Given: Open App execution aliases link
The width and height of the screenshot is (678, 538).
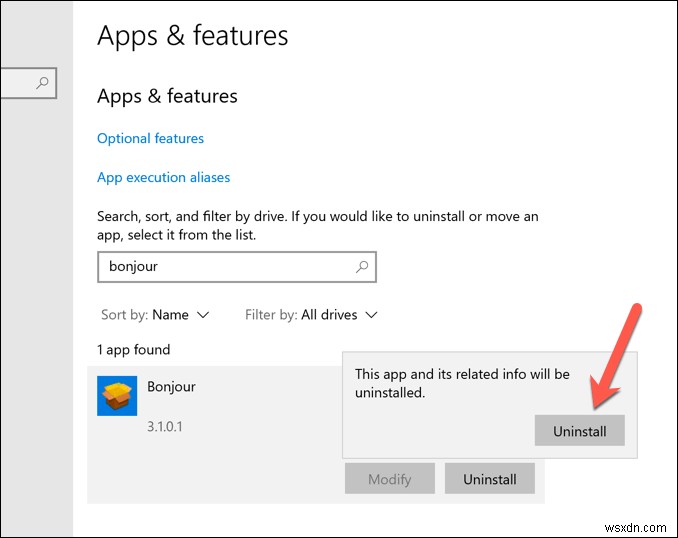Looking at the screenshot, I should pyautogui.click(x=163, y=177).
